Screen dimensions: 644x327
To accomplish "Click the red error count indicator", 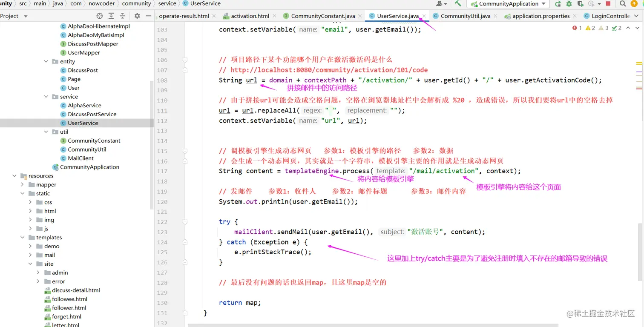I will [577, 28].
